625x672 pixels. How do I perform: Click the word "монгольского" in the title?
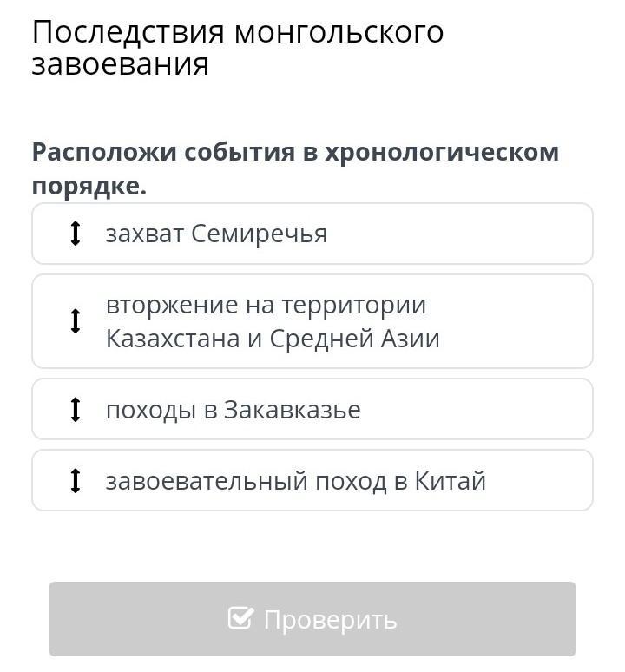[x=339, y=32]
